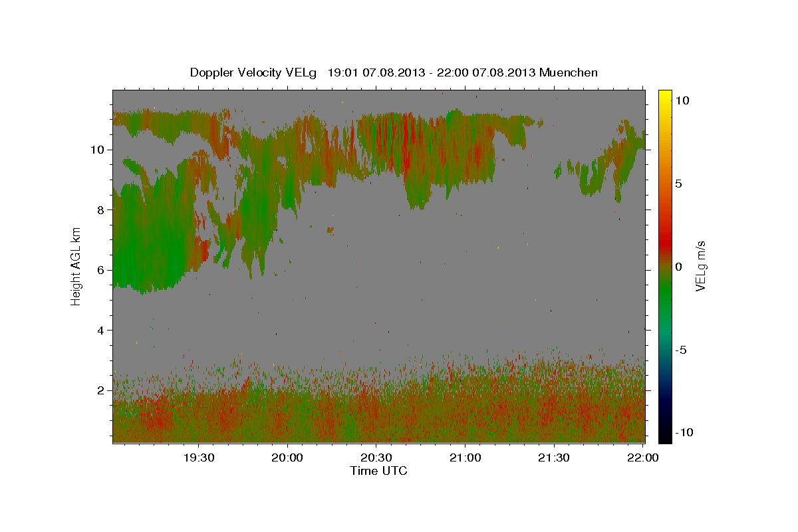Click the 21:30 time tick label

point(554,458)
